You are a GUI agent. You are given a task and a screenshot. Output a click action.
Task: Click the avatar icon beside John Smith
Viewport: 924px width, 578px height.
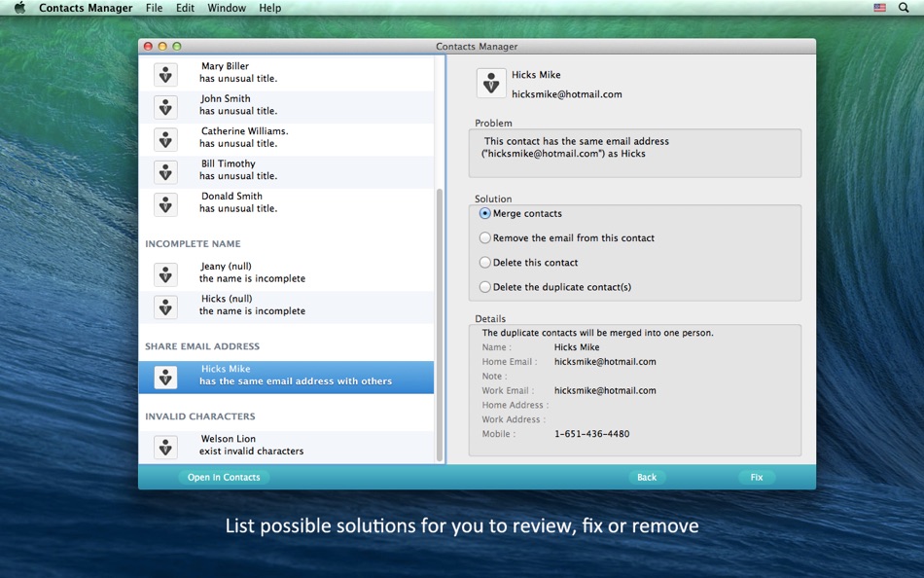165,107
